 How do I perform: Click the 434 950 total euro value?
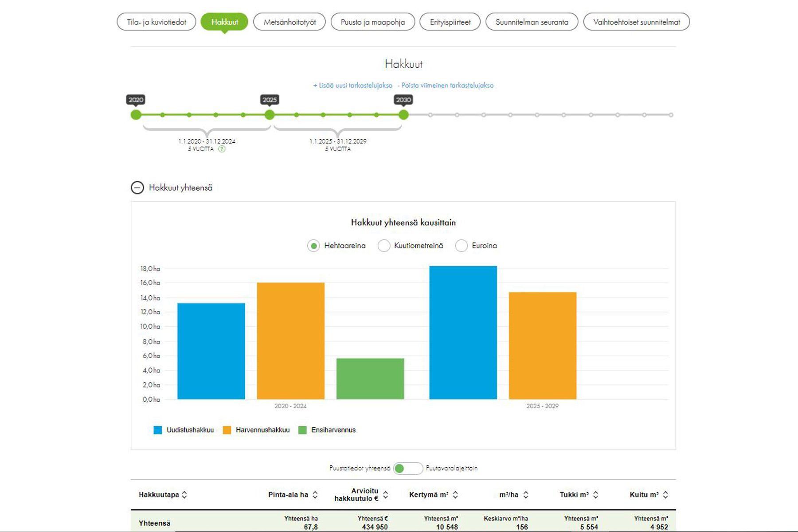[375, 527]
